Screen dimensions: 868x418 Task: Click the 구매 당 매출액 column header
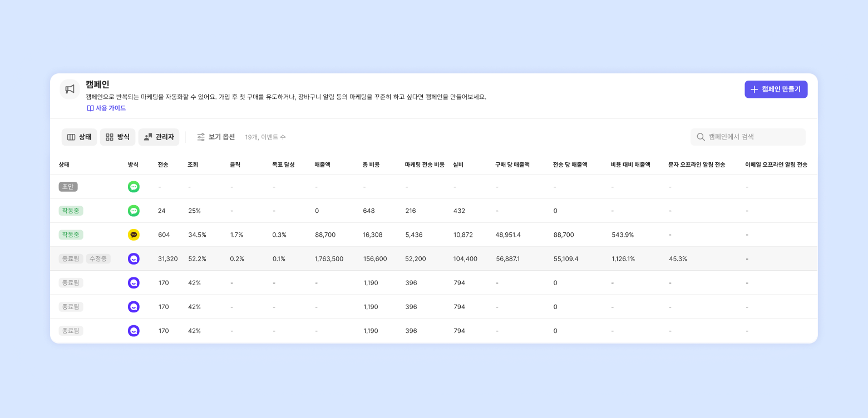pos(512,165)
